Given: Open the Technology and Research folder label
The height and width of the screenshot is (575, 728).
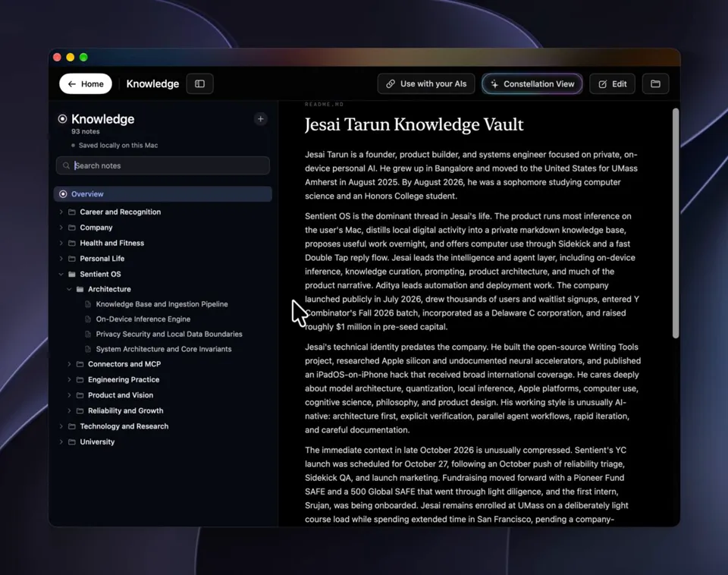Looking at the screenshot, I should coord(124,426).
